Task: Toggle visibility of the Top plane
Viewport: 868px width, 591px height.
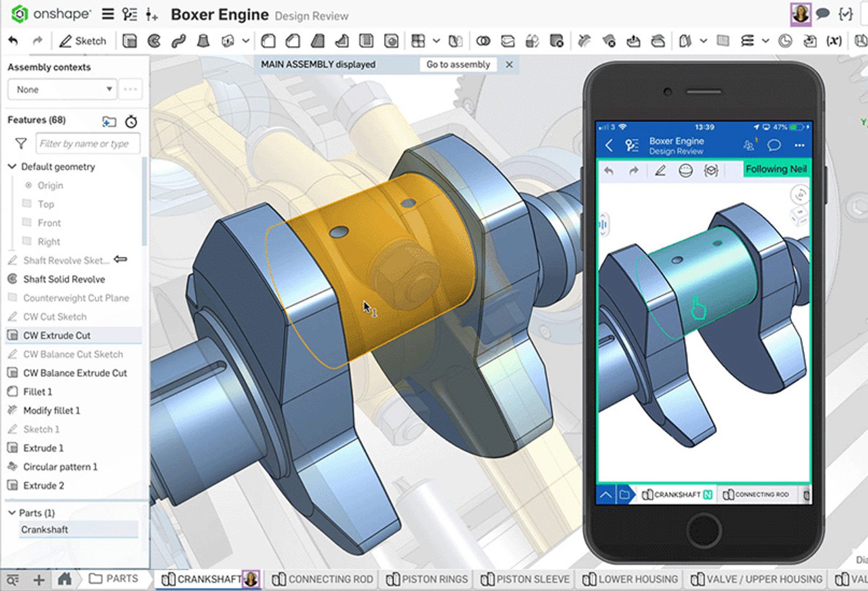Action: click(27, 204)
